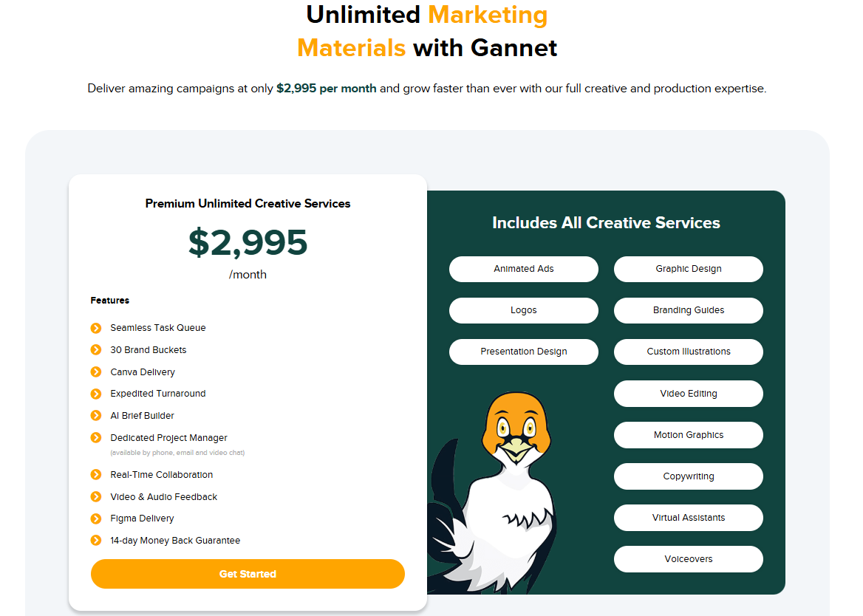Choose the Motion Graphics pill
The height and width of the screenshot is (616, 863).
(x=689, y=435)
